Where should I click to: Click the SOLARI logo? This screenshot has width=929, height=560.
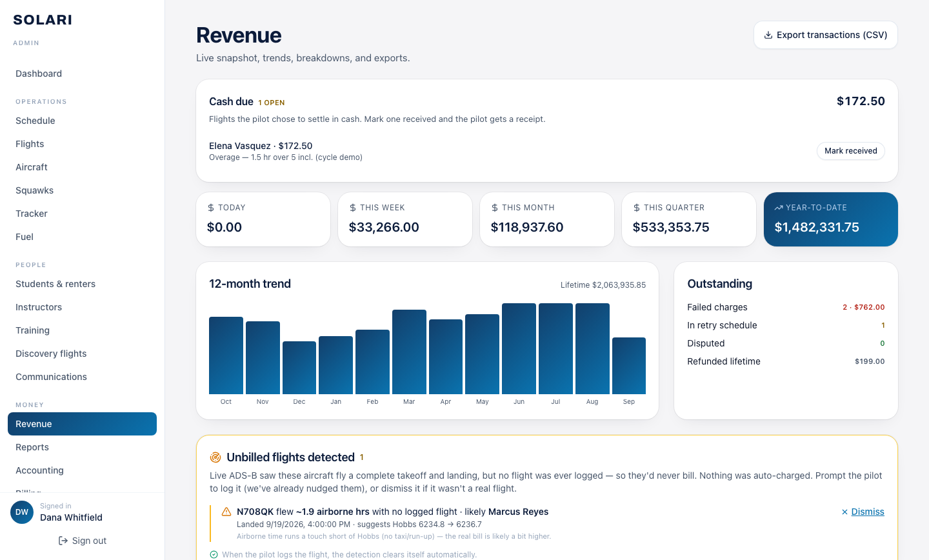tap(43, 20)
